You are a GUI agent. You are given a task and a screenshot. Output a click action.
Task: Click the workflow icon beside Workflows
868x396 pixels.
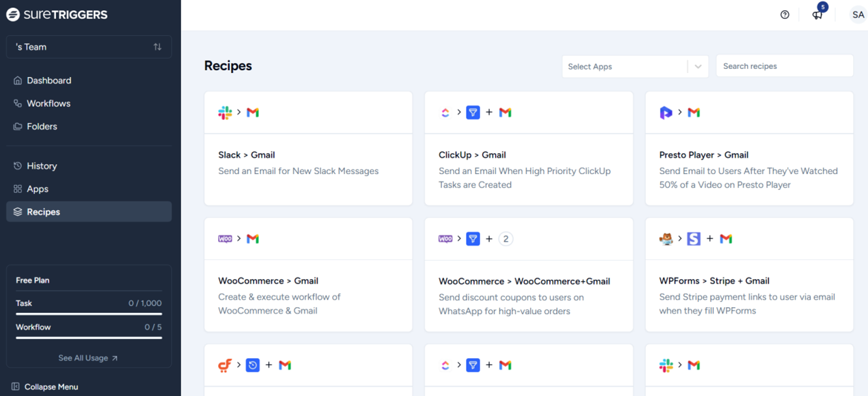point(18,103)
